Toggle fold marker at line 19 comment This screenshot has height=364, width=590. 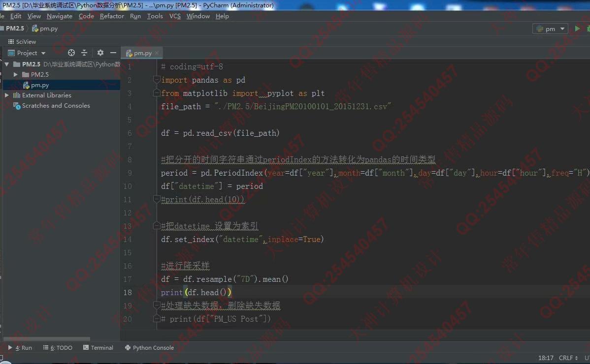tap(157, 305)
